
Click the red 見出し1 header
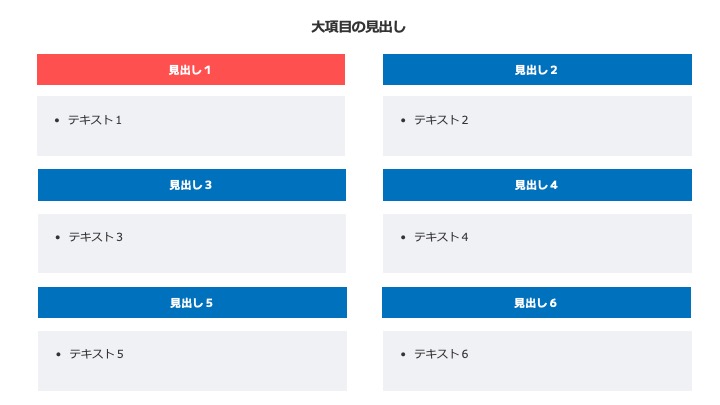(x=191, y=69)
